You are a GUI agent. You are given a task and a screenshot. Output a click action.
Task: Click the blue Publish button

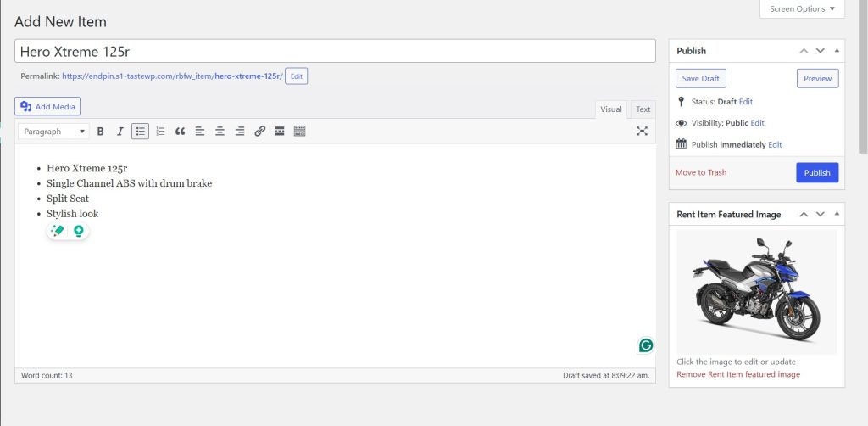click(816, 172)
